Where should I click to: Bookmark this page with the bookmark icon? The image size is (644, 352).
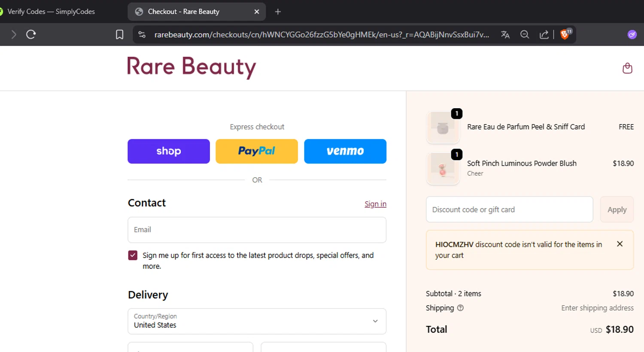(x=120, y=34)
